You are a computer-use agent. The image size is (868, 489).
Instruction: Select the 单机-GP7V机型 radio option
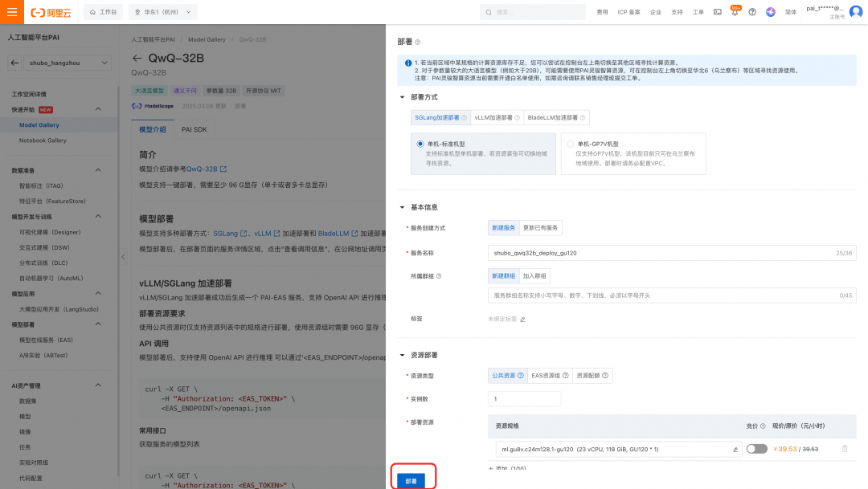[570, 144]
